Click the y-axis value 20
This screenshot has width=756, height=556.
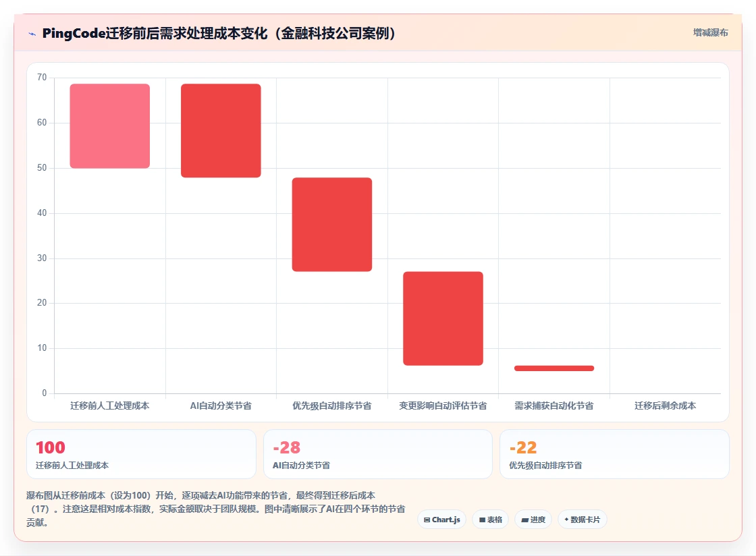(x=42, y=302)
